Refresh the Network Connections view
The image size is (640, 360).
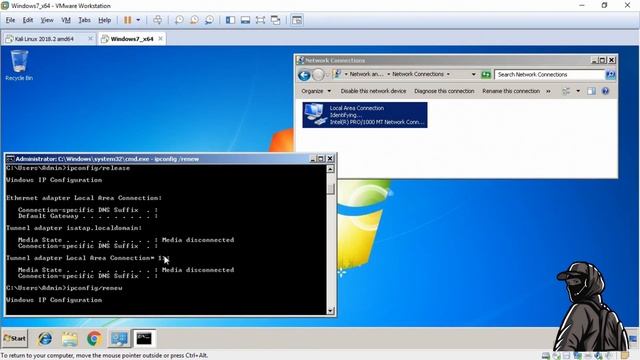tap(486, 75)
